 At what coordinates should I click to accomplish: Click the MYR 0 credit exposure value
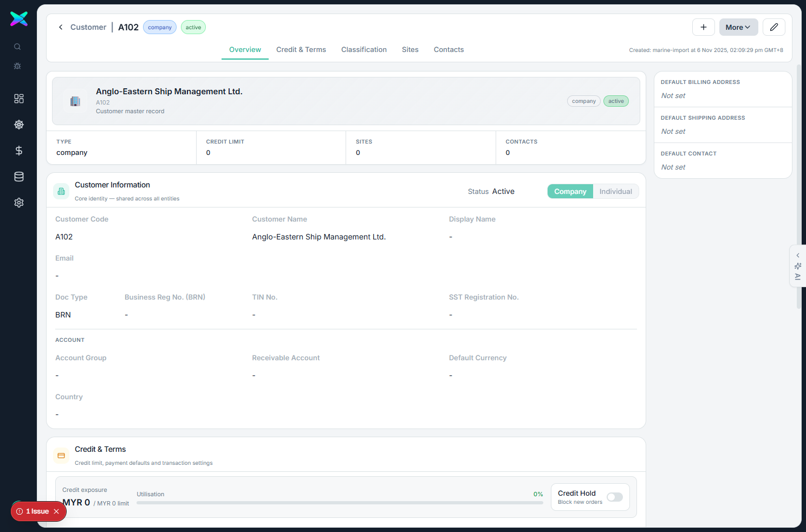76,502
